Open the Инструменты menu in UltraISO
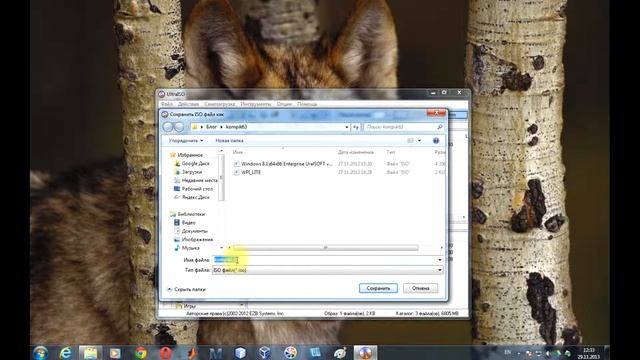This screenshot has height=360, width=640. 256,104
